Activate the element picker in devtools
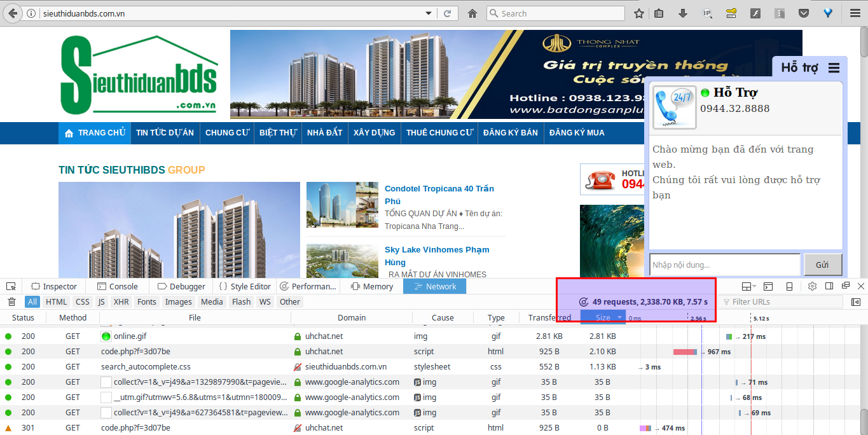Viewport: 868px width, 435px height. pyautogui.click(x=11, y=286)
